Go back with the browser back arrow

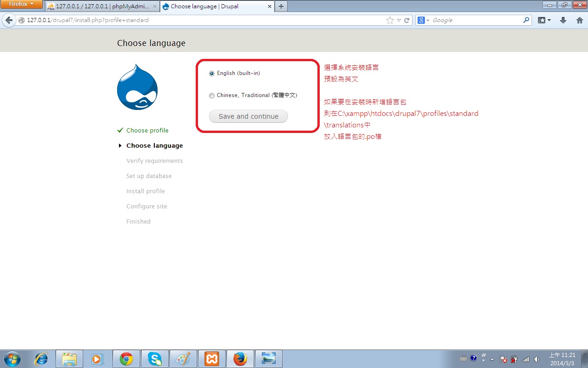point(9,20)
